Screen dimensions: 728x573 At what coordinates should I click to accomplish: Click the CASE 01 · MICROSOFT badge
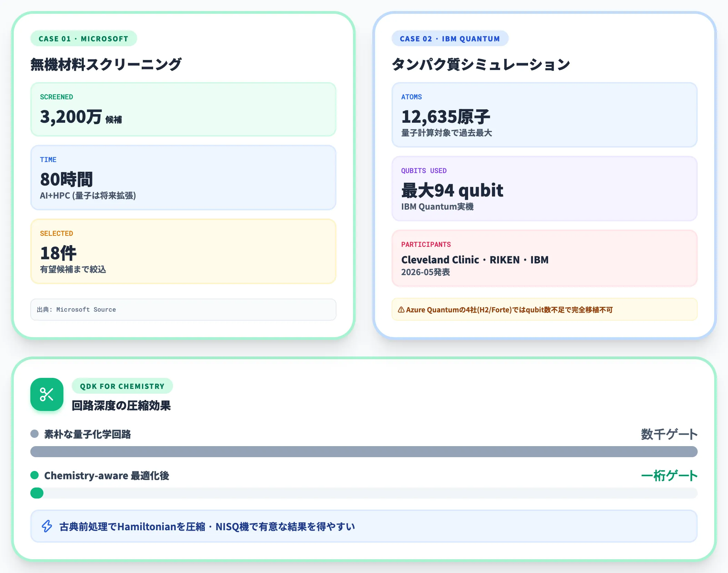[84, 38]
